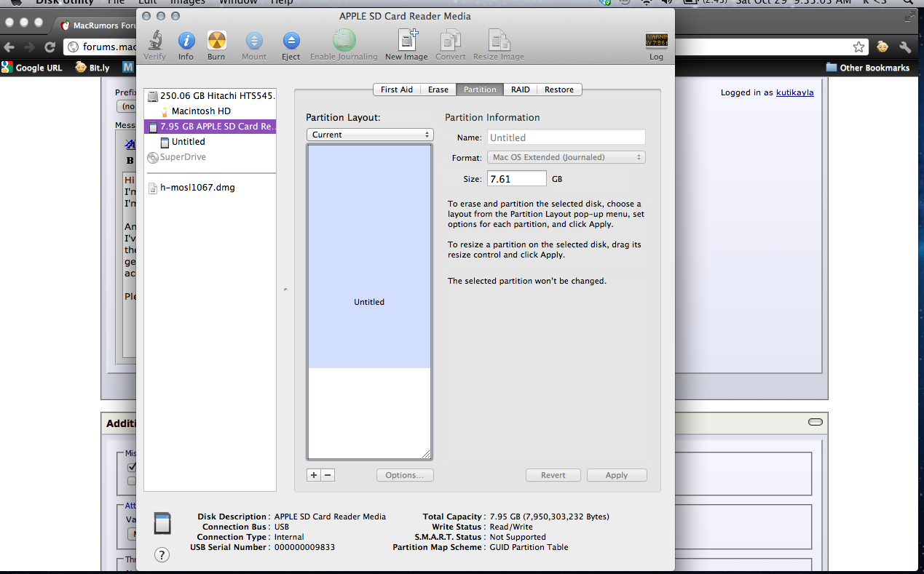Open the Restore tab

[x=558, y=89]
